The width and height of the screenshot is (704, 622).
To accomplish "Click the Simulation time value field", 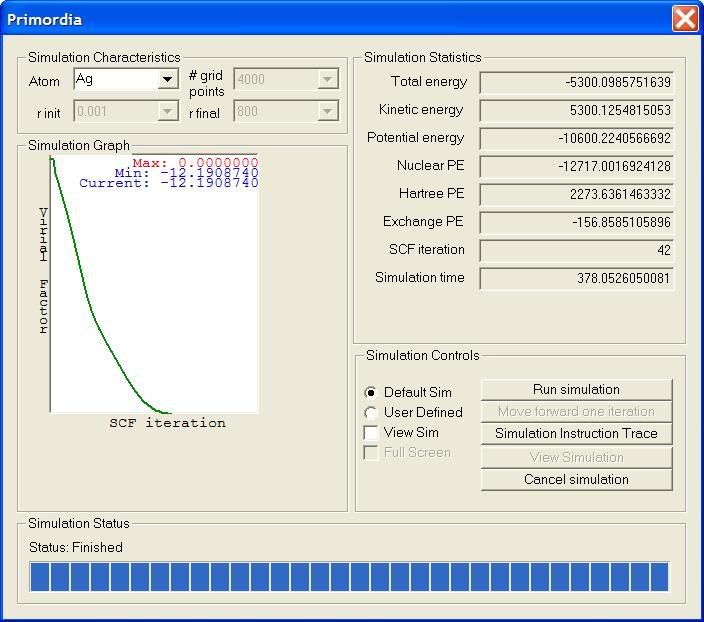I will point(576,278).
